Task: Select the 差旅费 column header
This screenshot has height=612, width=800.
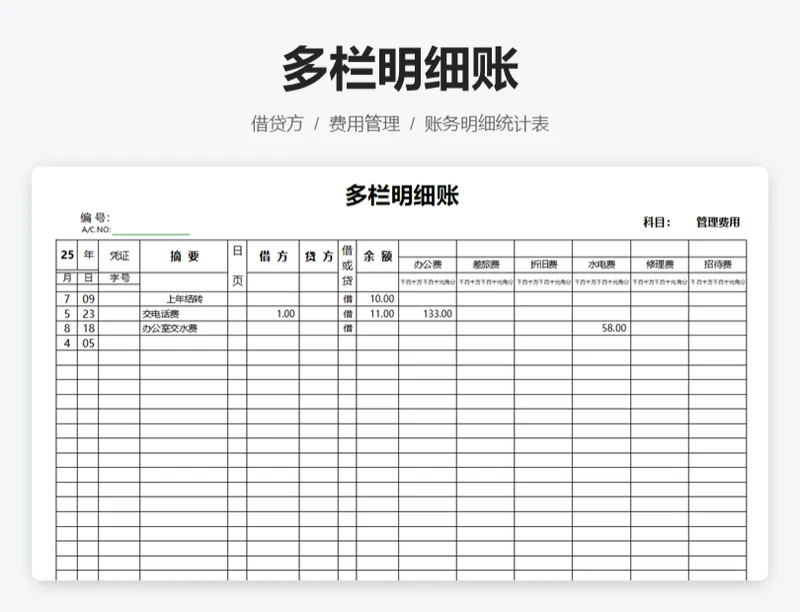Action: tap(486, 265)
